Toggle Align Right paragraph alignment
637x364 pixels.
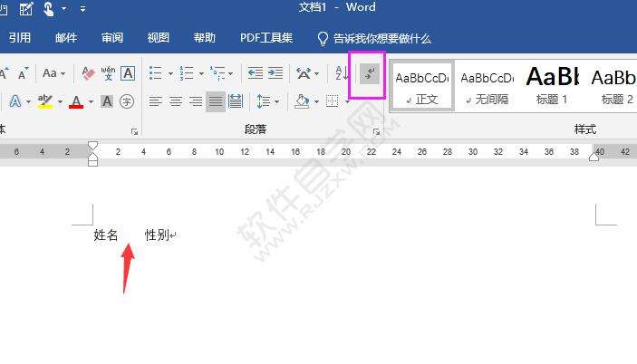pyautogui.click(x=196, y=101)
